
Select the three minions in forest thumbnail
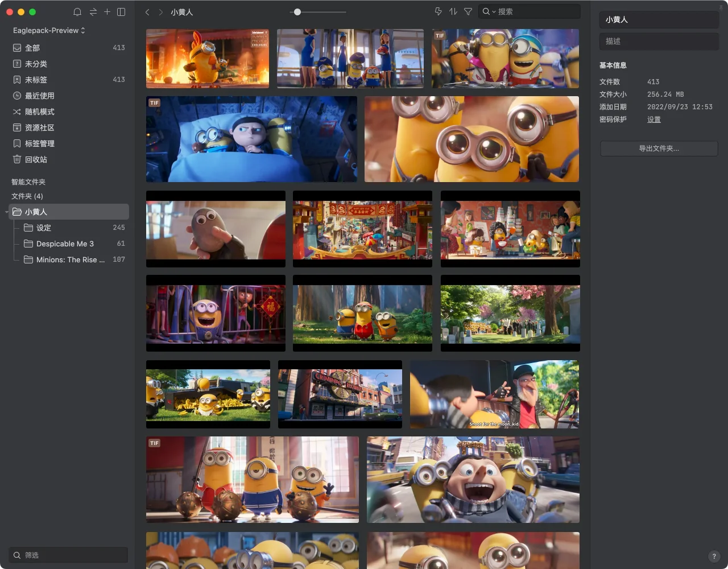(362, 313)
